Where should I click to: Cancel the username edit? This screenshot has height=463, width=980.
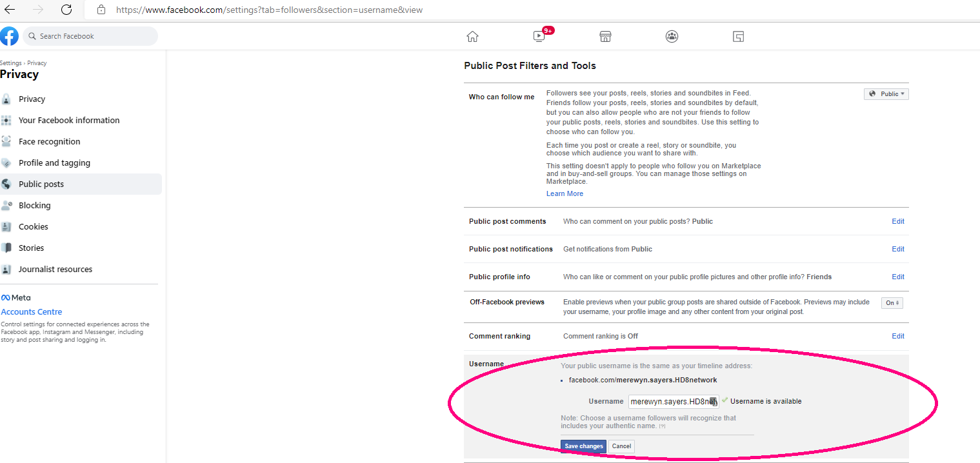tap(621, 446)
